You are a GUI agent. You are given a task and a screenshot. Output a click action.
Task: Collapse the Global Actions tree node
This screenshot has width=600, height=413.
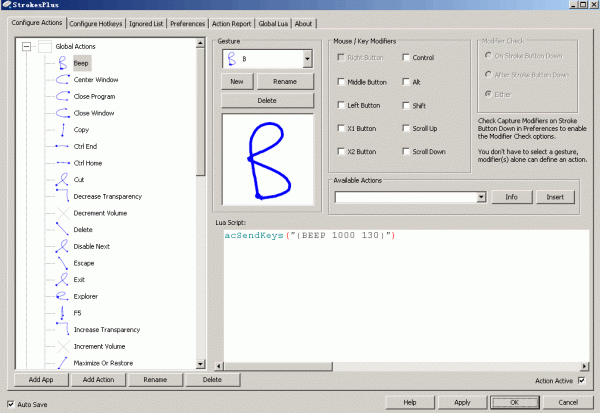(26, 46)
